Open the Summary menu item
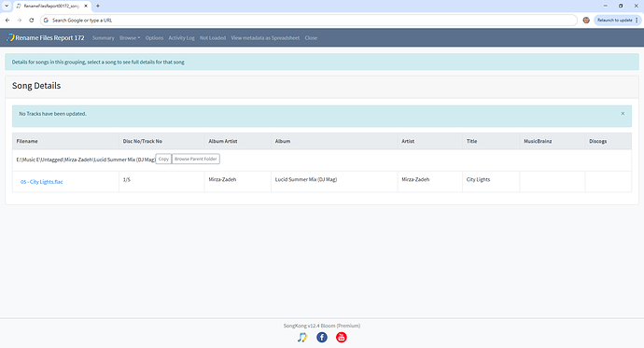 point(103,37)
